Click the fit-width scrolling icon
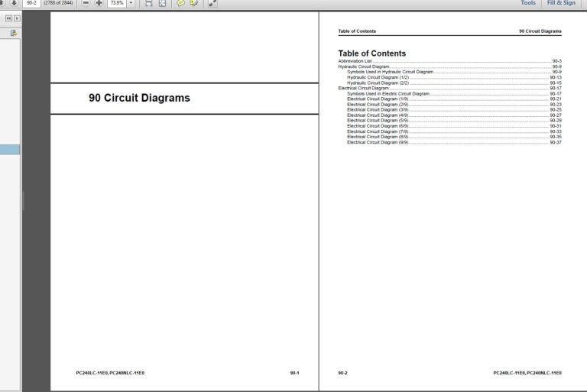 [x=148, y=3]
